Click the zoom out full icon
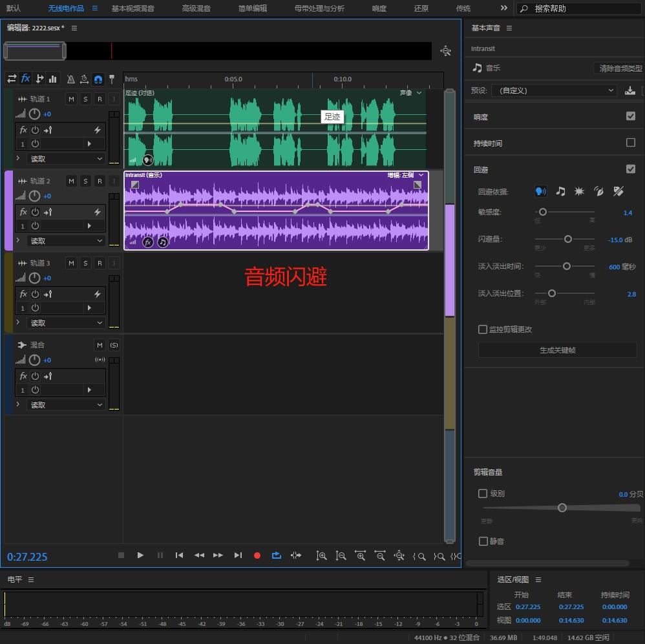Screen dimensions: 645x644 (399, 556)
